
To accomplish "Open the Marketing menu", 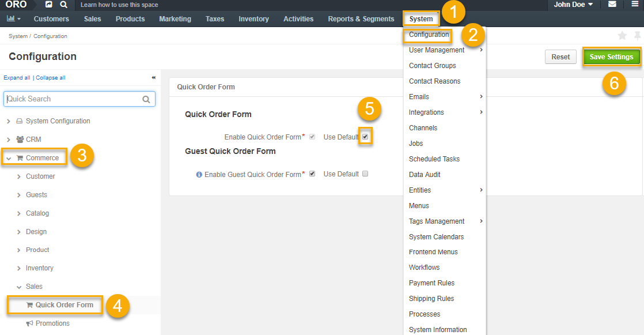I will pyautogui.click(x=175, y=18).
